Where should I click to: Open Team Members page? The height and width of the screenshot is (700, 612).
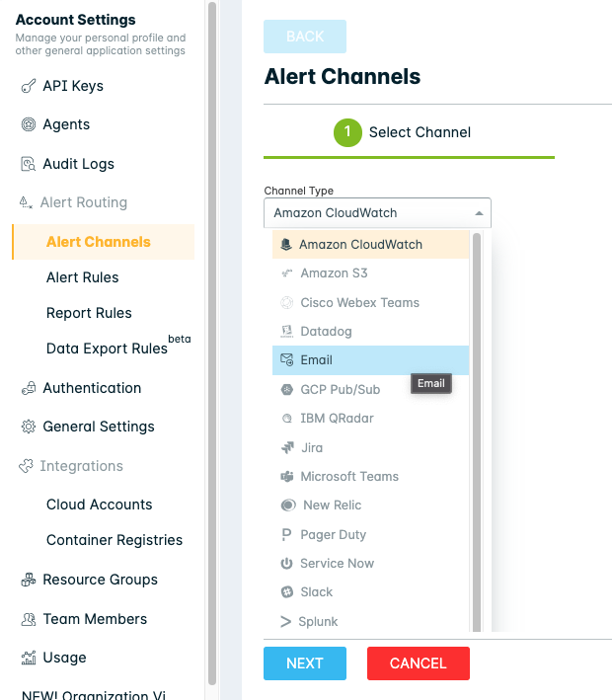pos(95,619)
